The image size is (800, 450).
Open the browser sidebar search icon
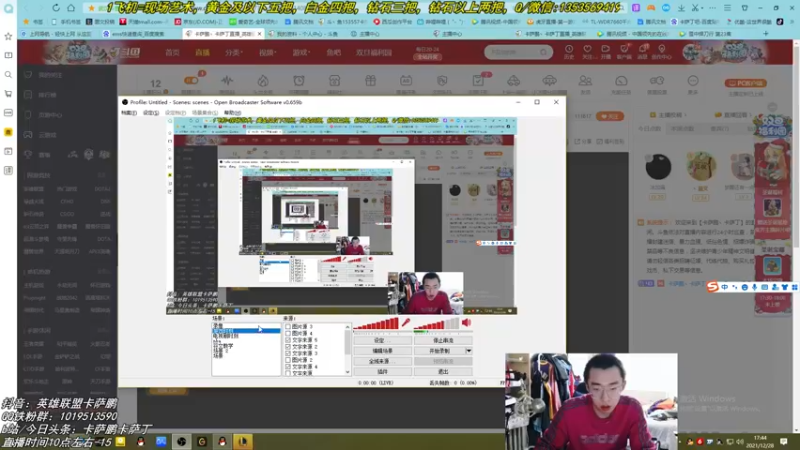[x=8, y=74]
